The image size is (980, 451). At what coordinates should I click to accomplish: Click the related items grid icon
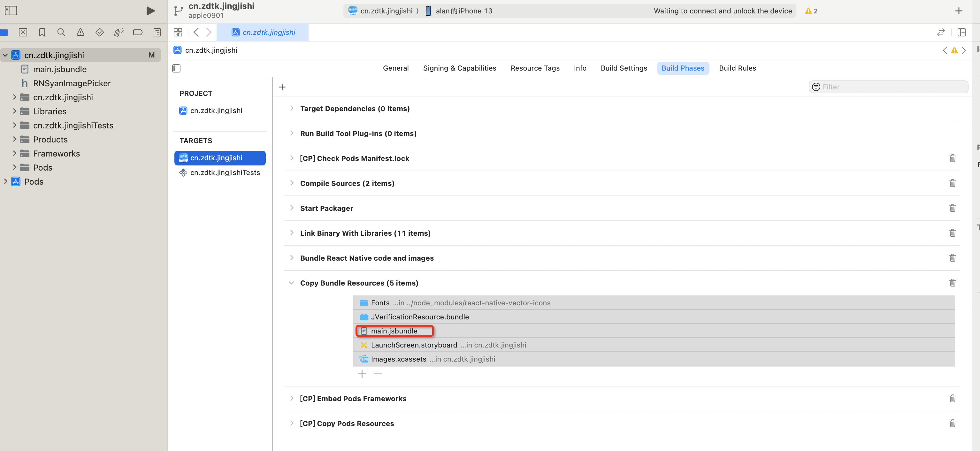pyautogui.click(x=178, y=32)
